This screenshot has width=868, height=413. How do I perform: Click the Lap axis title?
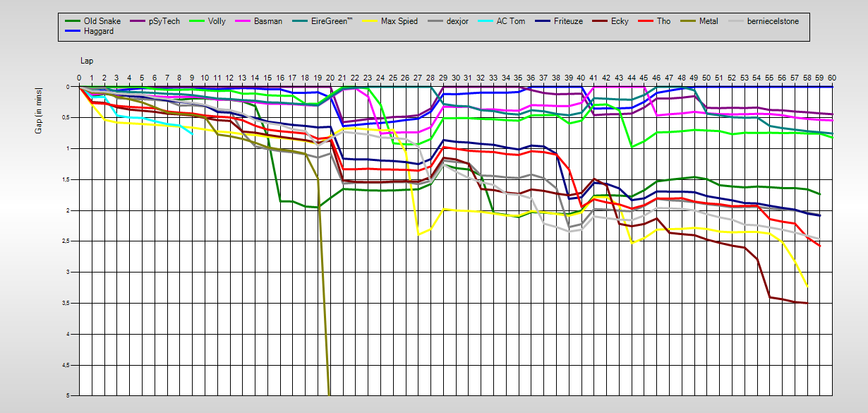pyautogui.click(x=86, y=62)
